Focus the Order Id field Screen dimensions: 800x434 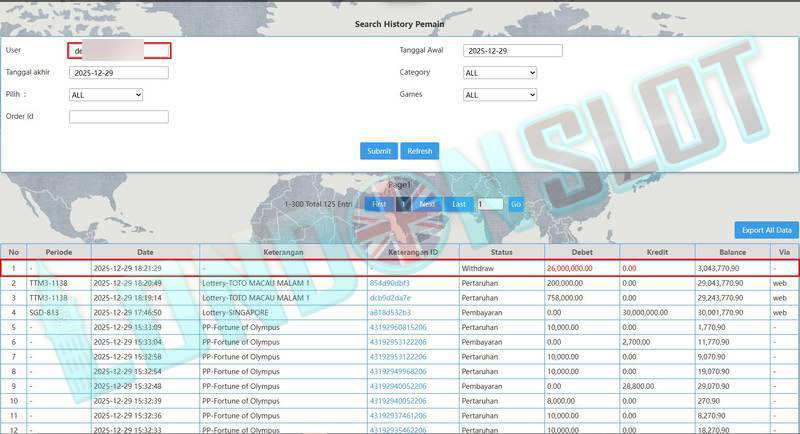[x=119, y=117]
